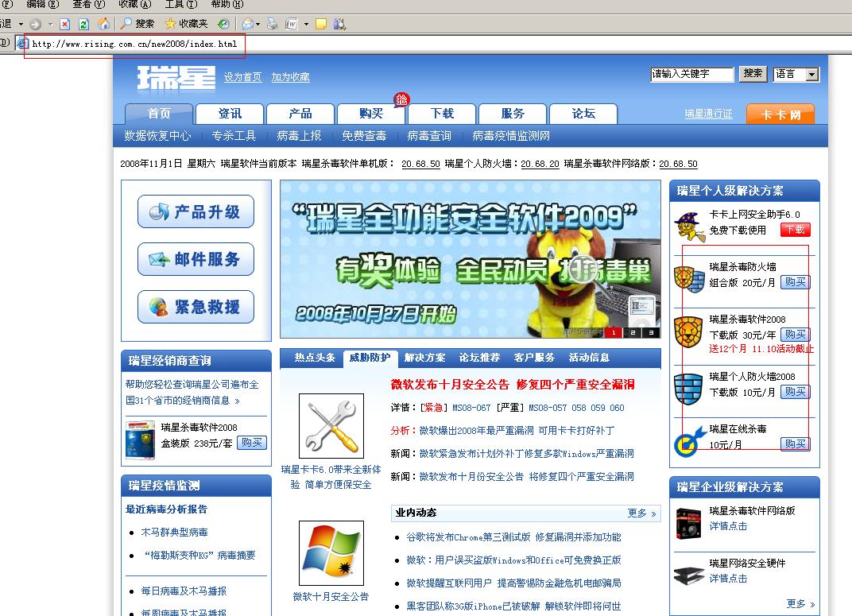Image resolution: width=852 pixels, height=616 pixels.
Task: Open the 编辑(E) menu
Action: 42,4
